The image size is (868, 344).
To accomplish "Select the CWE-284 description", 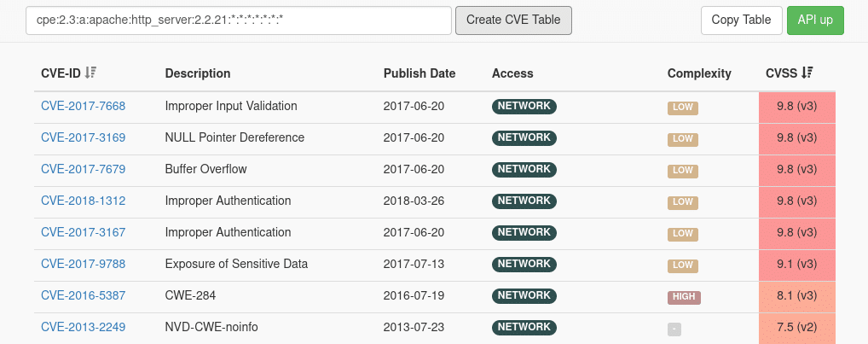I will (x=190, y=295).
